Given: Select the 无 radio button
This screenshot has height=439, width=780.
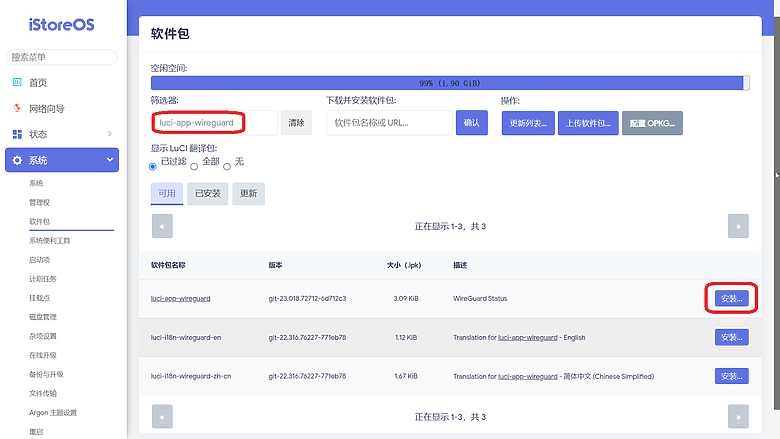Looking at the screenshot, I should (x=227, y=167).
